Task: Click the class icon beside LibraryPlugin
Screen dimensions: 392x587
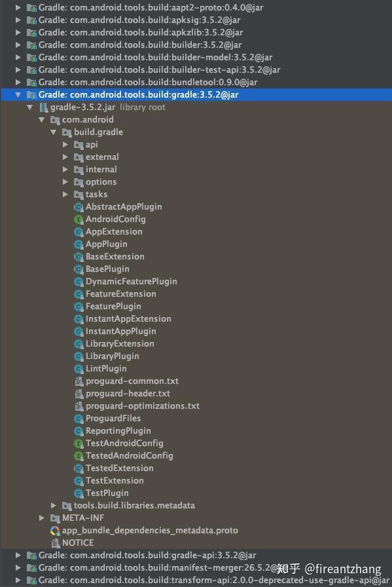Action: pyautogui.click(x=79, y=356)
